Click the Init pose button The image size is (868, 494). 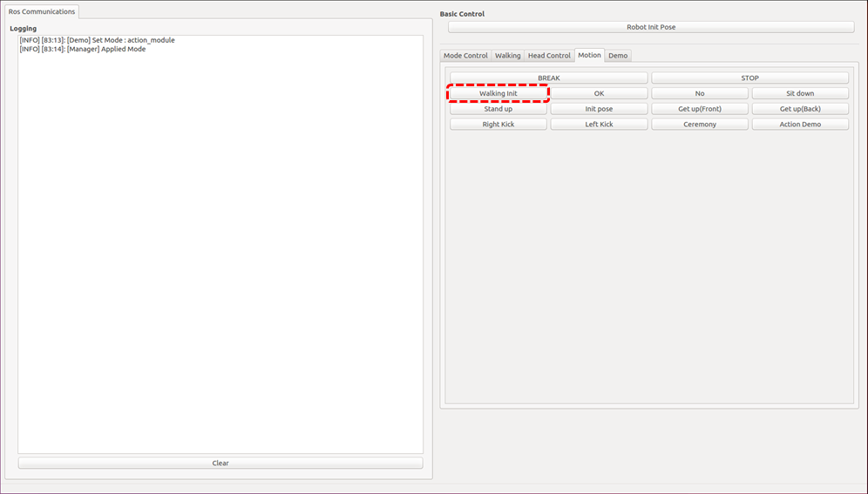coord(599,109)
